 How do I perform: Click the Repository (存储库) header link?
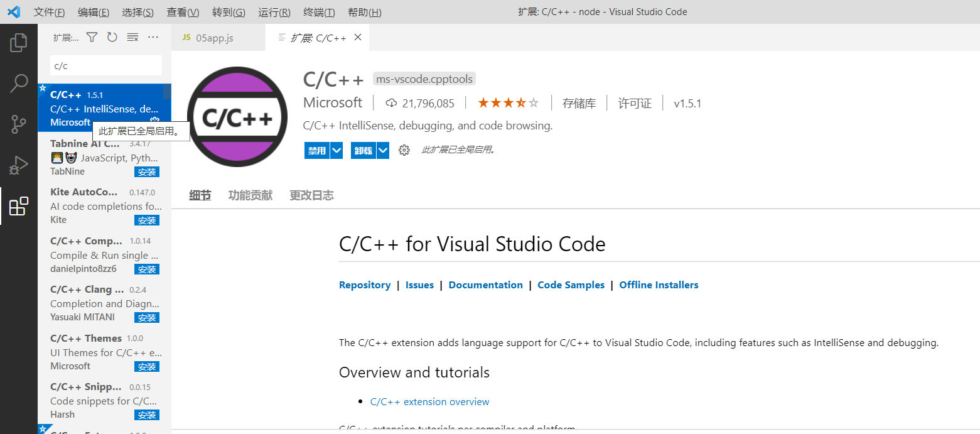579,103
